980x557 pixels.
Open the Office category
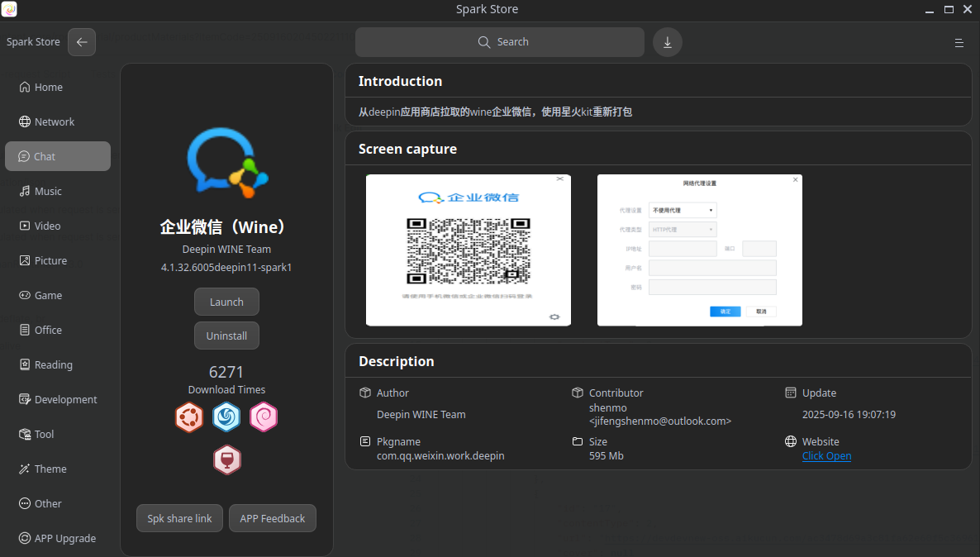58,330
